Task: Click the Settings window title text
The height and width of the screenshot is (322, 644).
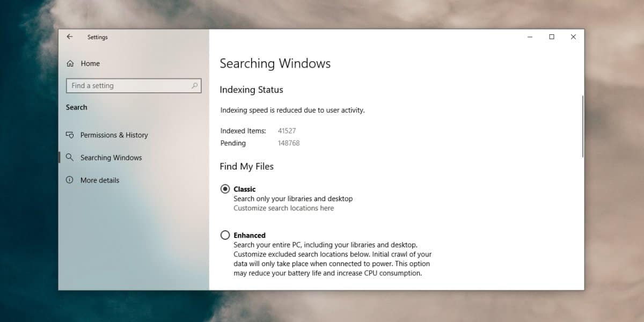Action: pyautogui.click(x=98, y=37)
